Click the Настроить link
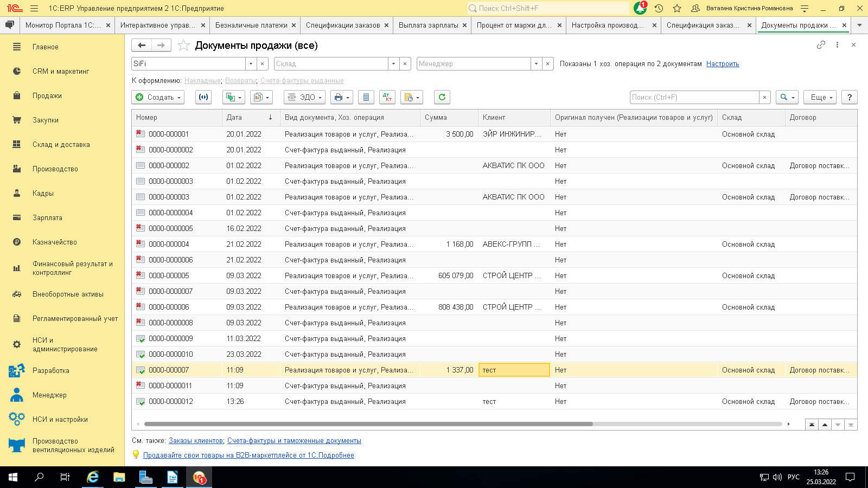 pos(723,64)
